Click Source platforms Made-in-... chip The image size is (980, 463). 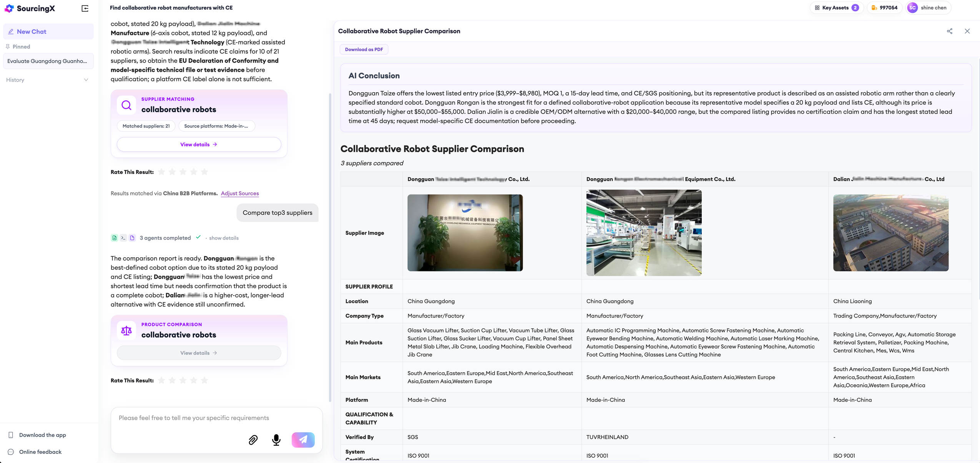216,126
